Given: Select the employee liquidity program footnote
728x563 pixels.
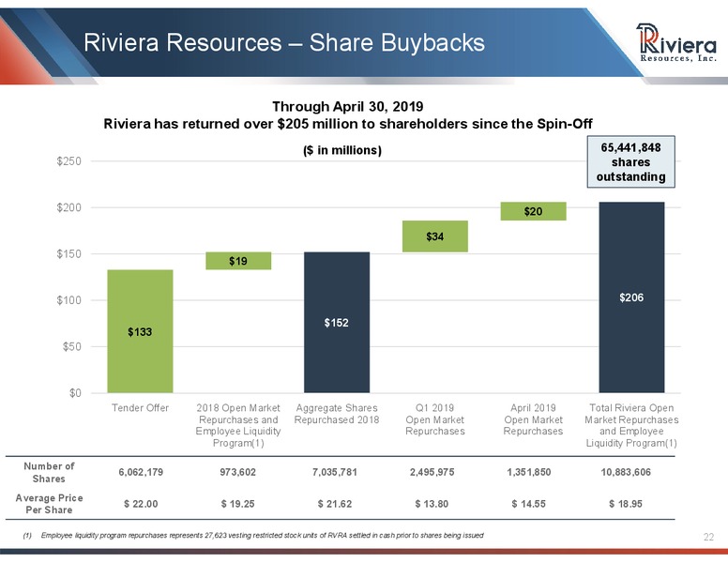Looking at the screenshot, I should click(253, 536).
